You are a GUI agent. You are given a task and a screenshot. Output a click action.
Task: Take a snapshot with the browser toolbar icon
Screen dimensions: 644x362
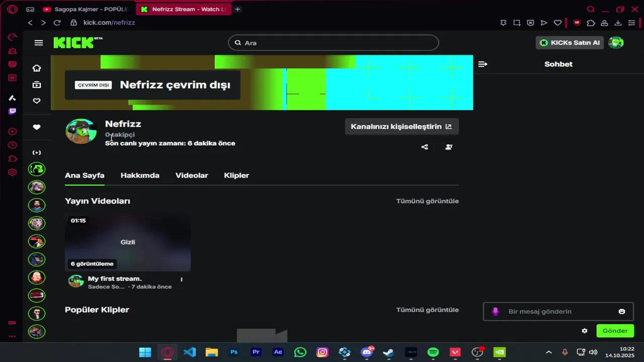click(517, 23)
